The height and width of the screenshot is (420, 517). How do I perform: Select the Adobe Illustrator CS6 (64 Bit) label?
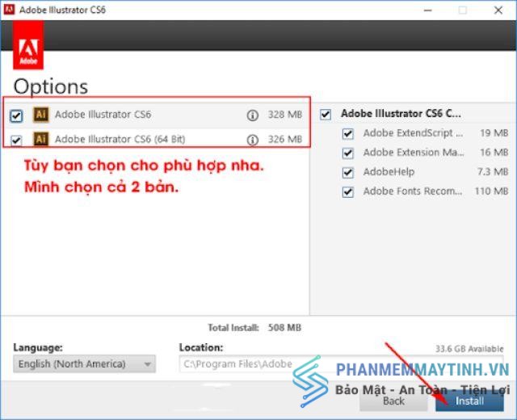coord(120,139)
